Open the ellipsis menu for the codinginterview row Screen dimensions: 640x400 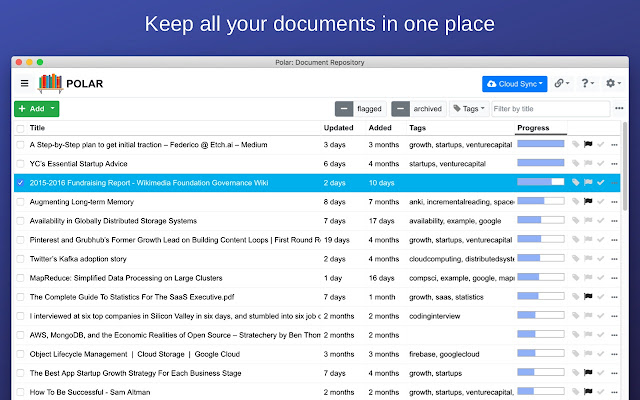(x=614, y=316)
